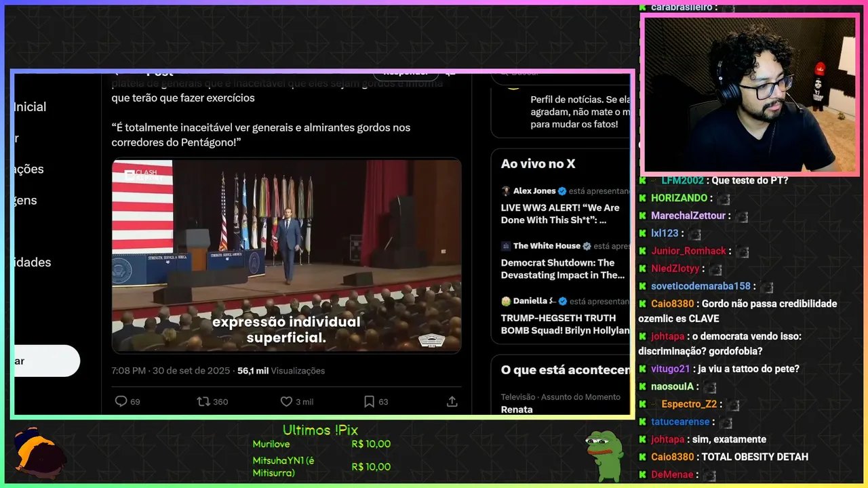This screenshot has width=868, height=488.
Task: Click the repost icon showing 360
Action: pyautogui.click(x=203, y=401)
